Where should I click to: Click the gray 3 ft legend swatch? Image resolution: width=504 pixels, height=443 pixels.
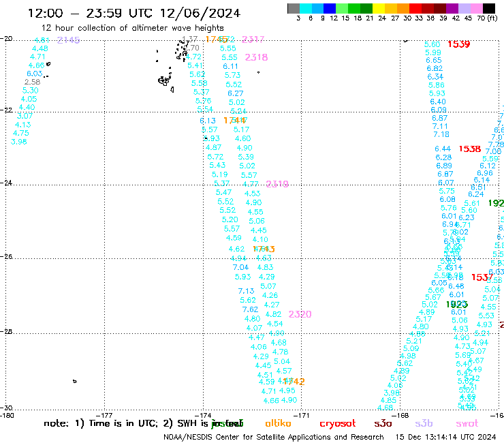coord(294,8)
